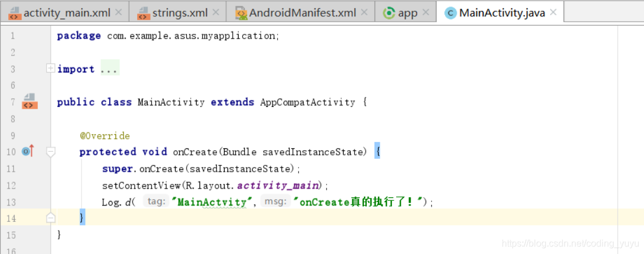This screenshot has width=644, height=254.
Task: Close the app tab
Action: coord(426,12)
